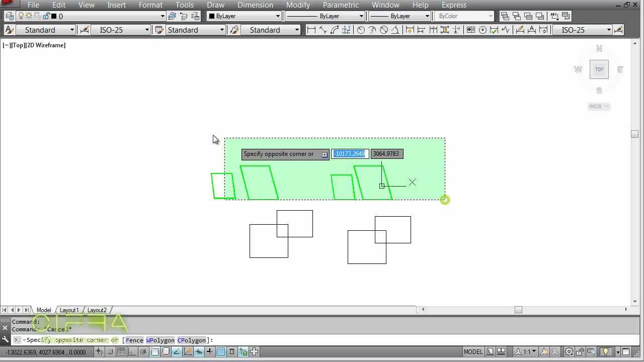
Task: Click Dimension Edit icon
Action: (520, 30)
